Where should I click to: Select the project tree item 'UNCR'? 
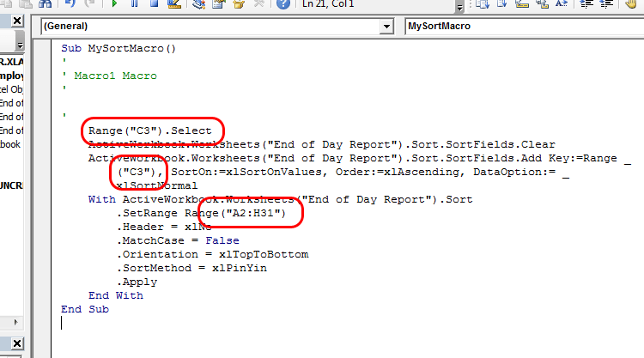11,185
